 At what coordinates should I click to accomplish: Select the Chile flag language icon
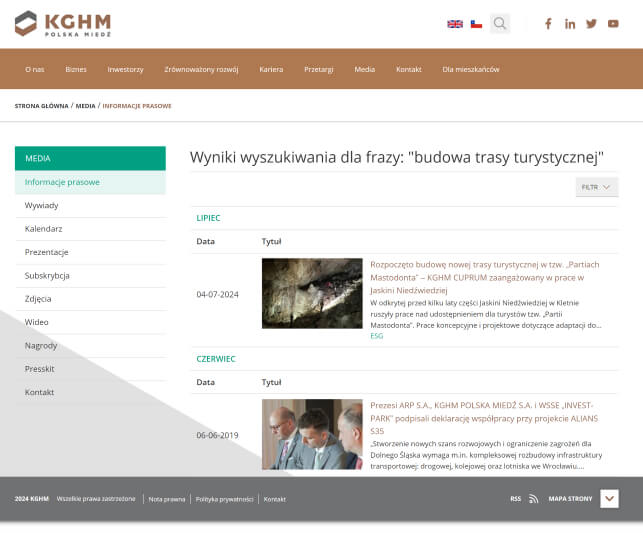click(476, 24)
